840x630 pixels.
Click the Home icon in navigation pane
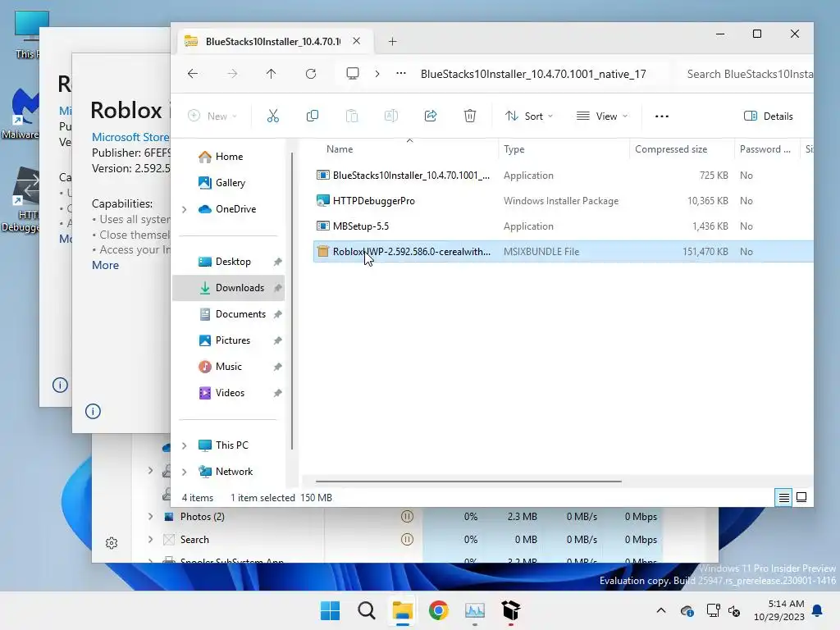(x=204, y=157)
